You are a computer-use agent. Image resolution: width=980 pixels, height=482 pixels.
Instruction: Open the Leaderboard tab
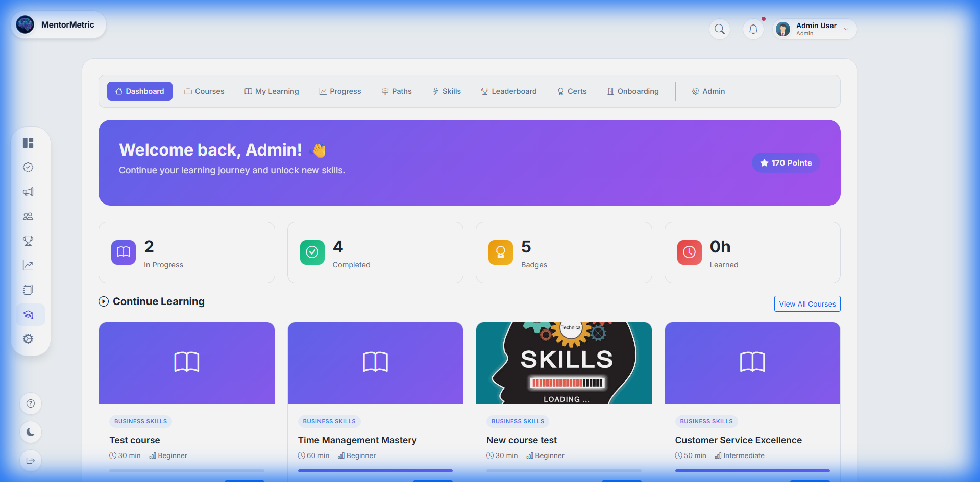[509, 91]
